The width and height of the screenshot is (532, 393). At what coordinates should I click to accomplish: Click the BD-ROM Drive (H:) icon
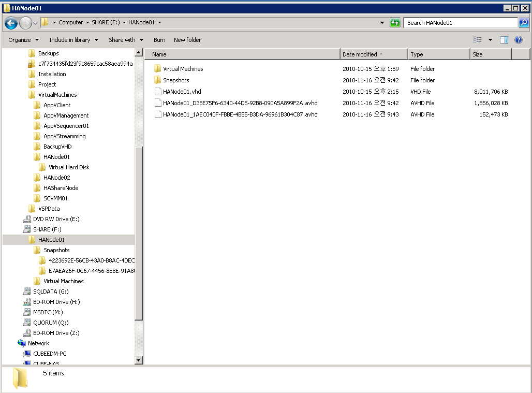click(x=27, y=302)
